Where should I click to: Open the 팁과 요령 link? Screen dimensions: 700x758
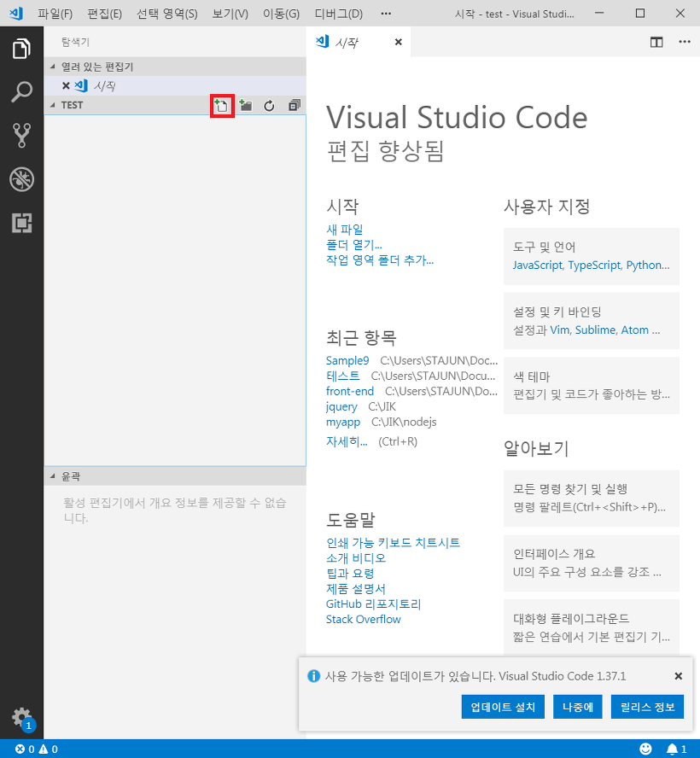350,574
